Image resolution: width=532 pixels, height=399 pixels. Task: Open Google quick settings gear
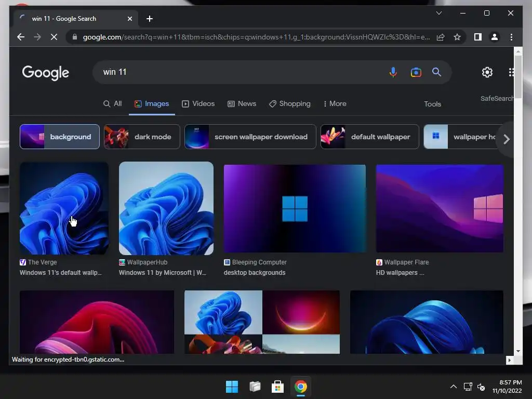(487, 72)
